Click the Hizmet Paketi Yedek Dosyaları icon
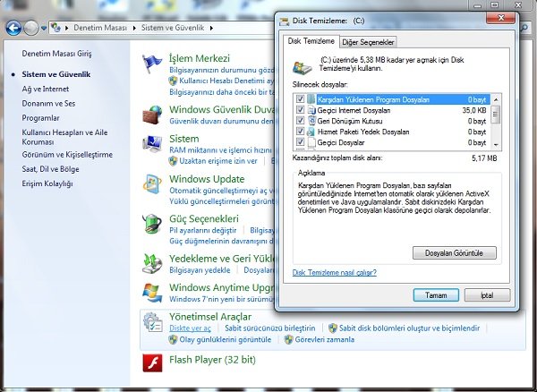 tap(311, 132)
